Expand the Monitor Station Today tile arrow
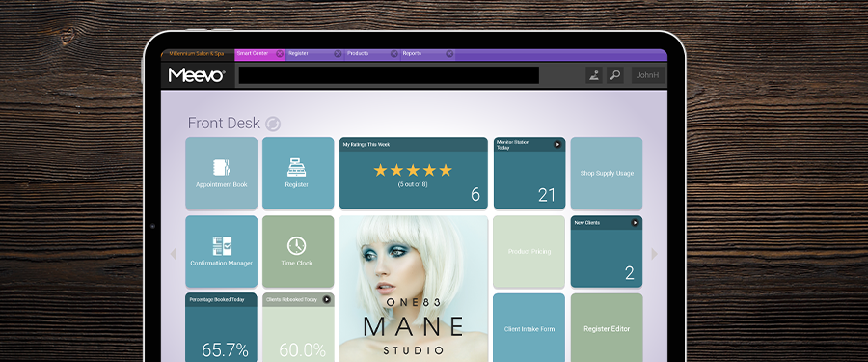The image size is (868, 362). click(x=557, y=144)
